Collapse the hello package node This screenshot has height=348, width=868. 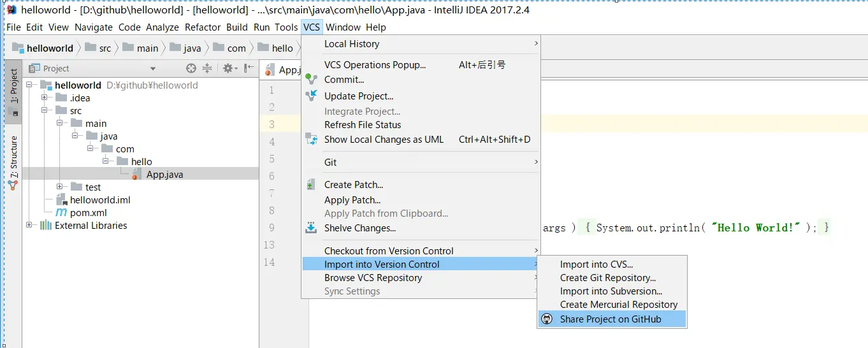(x=106, y=161)
